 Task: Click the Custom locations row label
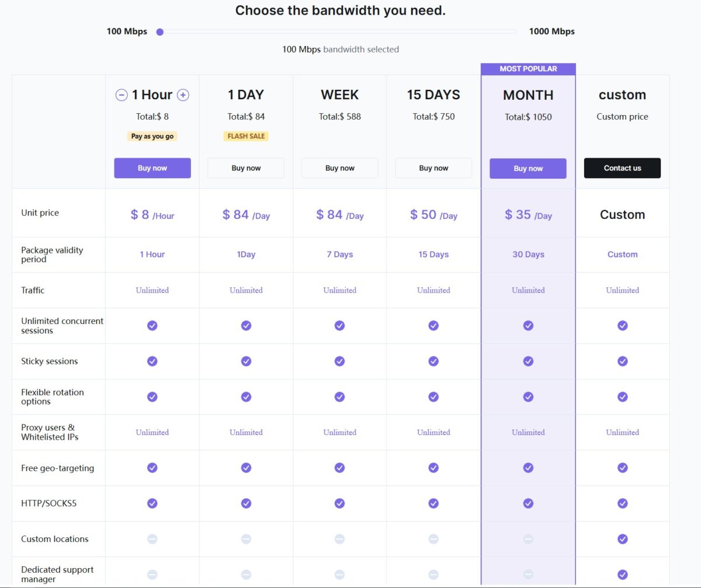click(x=55, y=539)
